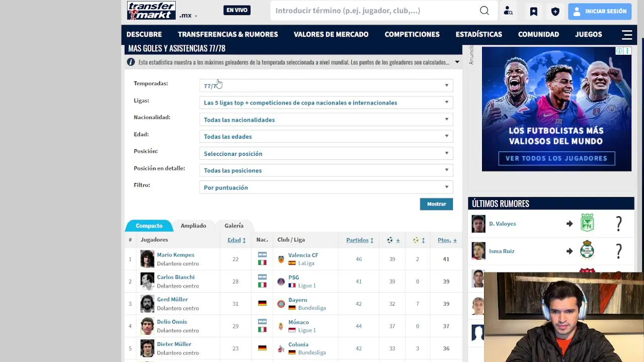Open the Filtro por puntuación dropdown
Viewport: 644px width, 362px height.
326,188
